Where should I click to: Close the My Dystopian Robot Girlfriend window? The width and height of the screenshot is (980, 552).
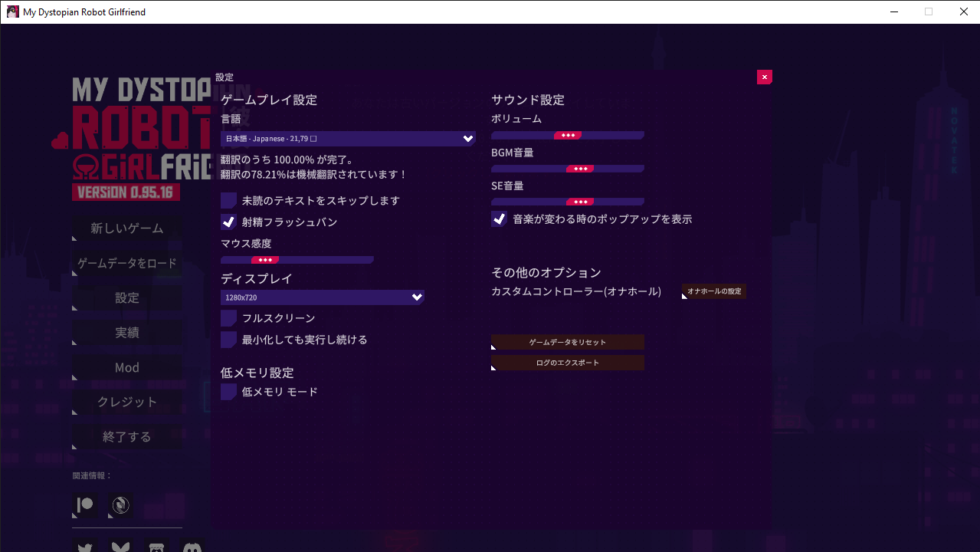(963, 11)
